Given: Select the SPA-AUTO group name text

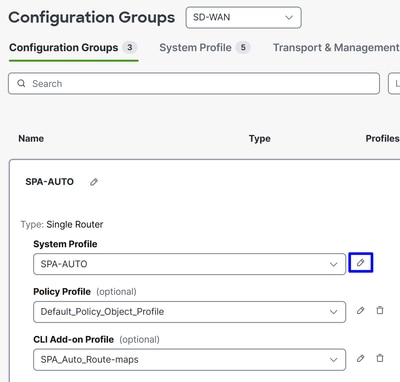Looking at the screenshot, I should 50,182.
